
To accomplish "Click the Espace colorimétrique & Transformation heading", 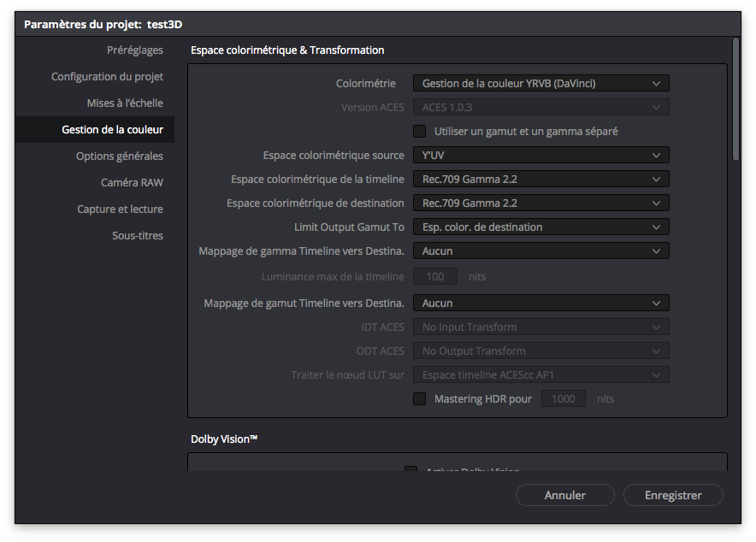I will click(x=287, y=50).
